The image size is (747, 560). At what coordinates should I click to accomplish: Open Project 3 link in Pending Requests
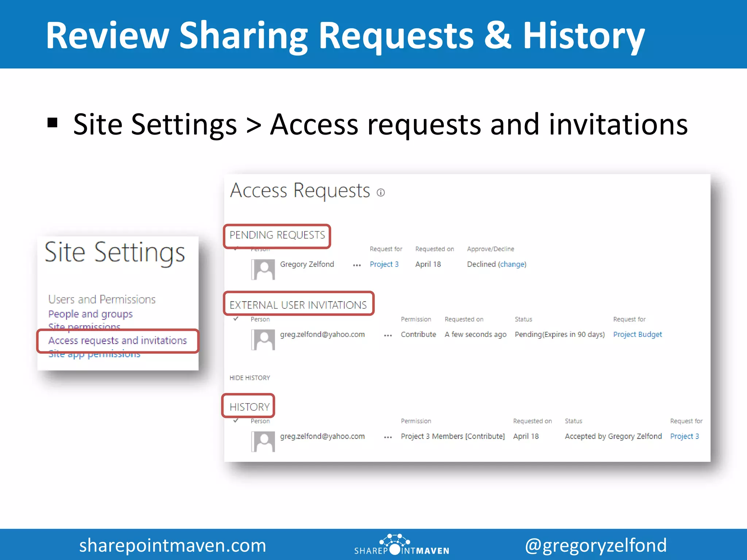(x=384, y=264)
